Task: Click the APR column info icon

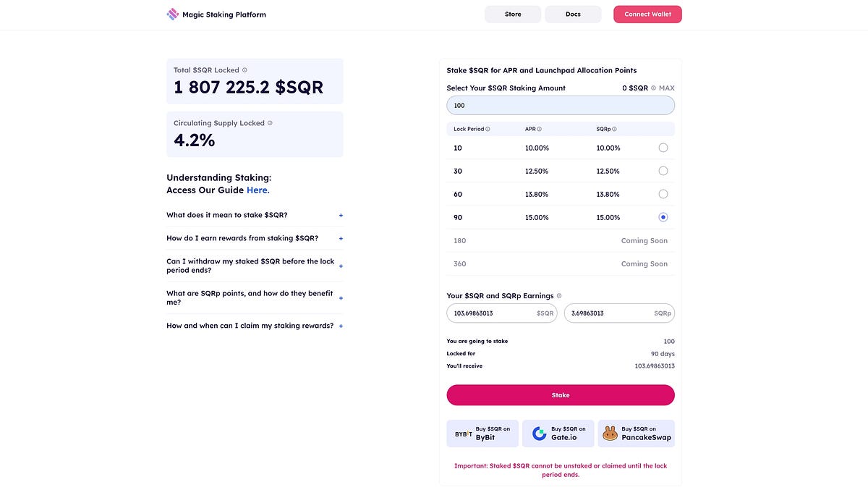Action: pyautogui.click(x=540, y=129)
